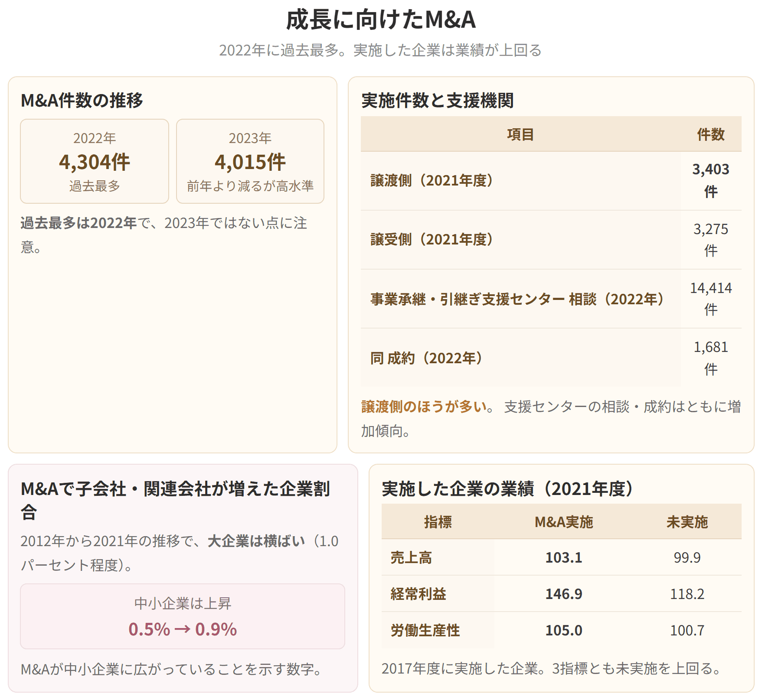The height and width of the screenshot is (700, 762).
Task: Select the row label 同 成約（2022年）
Action: coord(426,358)
